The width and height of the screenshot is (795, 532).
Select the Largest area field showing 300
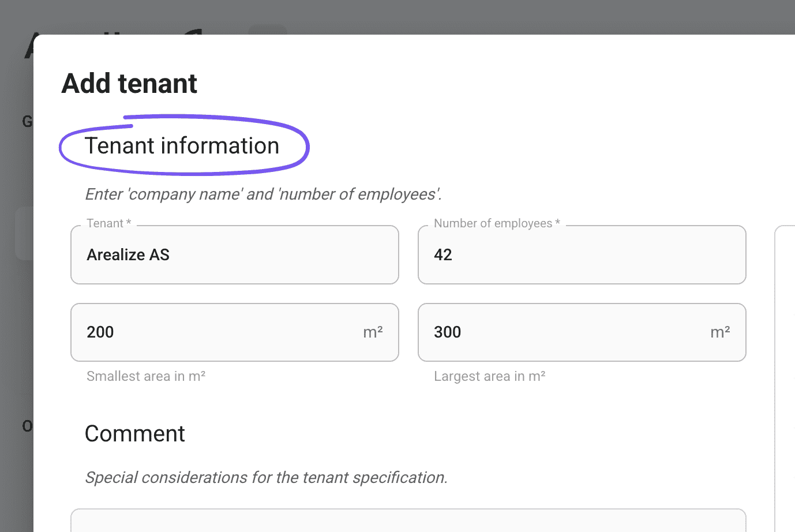[582, 332]
